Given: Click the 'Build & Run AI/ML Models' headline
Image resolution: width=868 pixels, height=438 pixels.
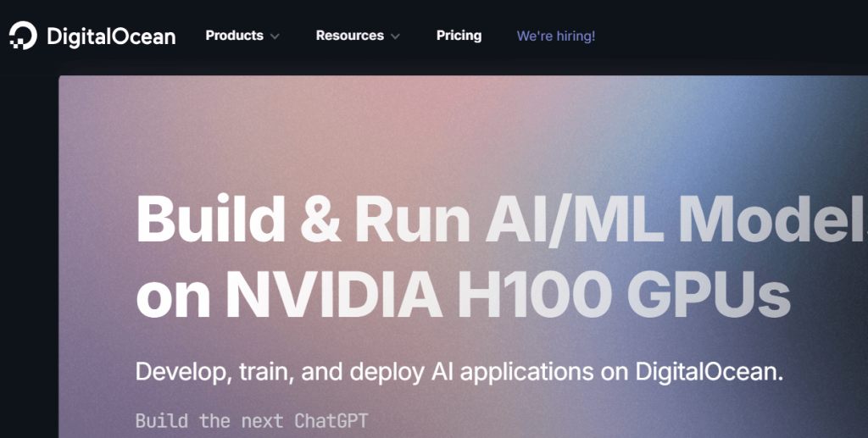Looking at the screenshot, I should (502, 219).
